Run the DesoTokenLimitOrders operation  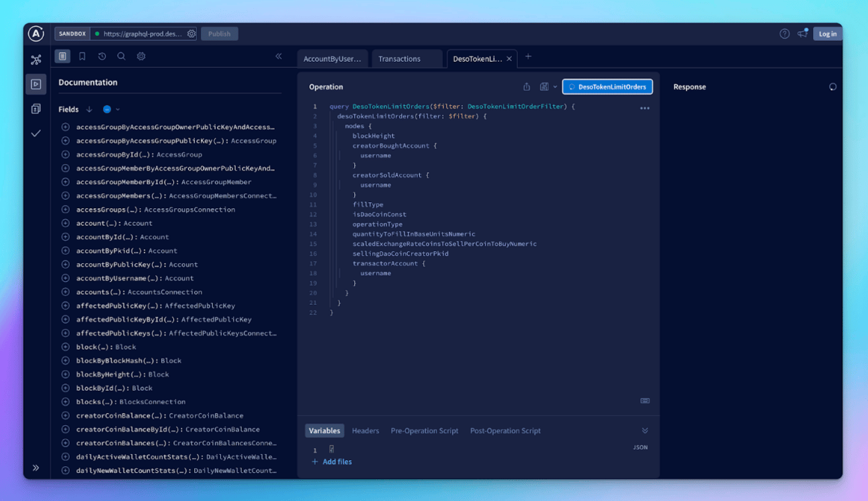coord(607,87)
